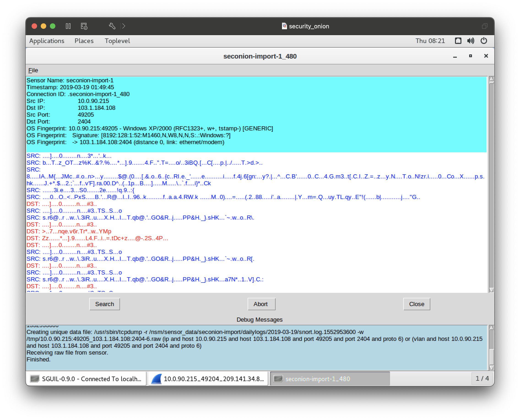Click the 'SRC: ......3i.e....3...S0' line
Screen dimensions: 520x420
pyautogui.click(x=81, y=190)
